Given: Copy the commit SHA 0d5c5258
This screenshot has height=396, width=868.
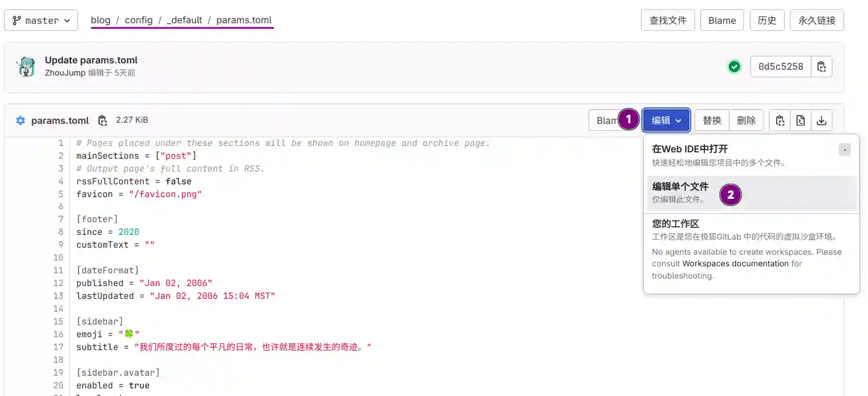Looking at the screenshot, I should (821, 67).
